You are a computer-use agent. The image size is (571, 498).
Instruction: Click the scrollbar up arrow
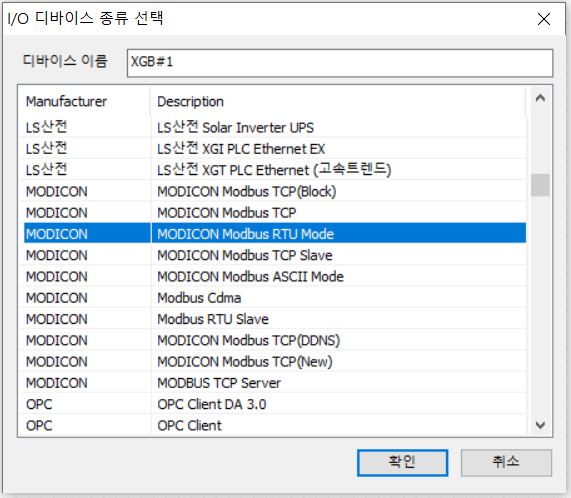pyautogui.click(x=540, y=98)
